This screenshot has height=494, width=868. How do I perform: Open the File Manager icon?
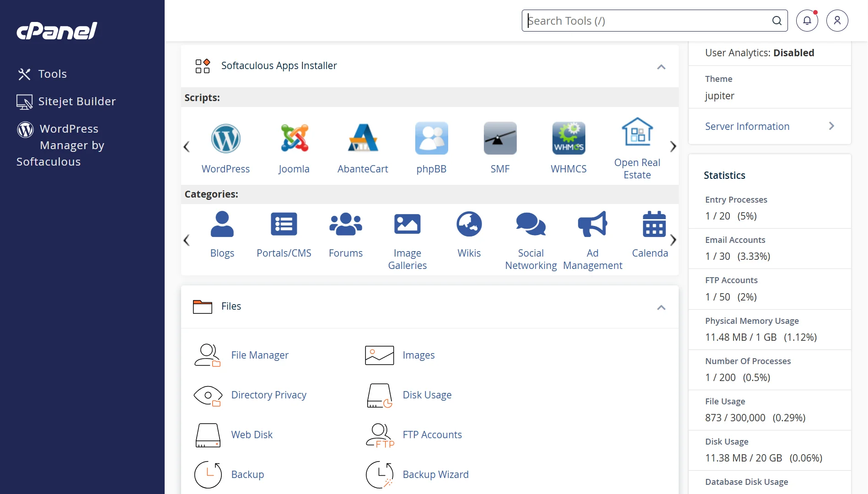click(x=208, y=355)
